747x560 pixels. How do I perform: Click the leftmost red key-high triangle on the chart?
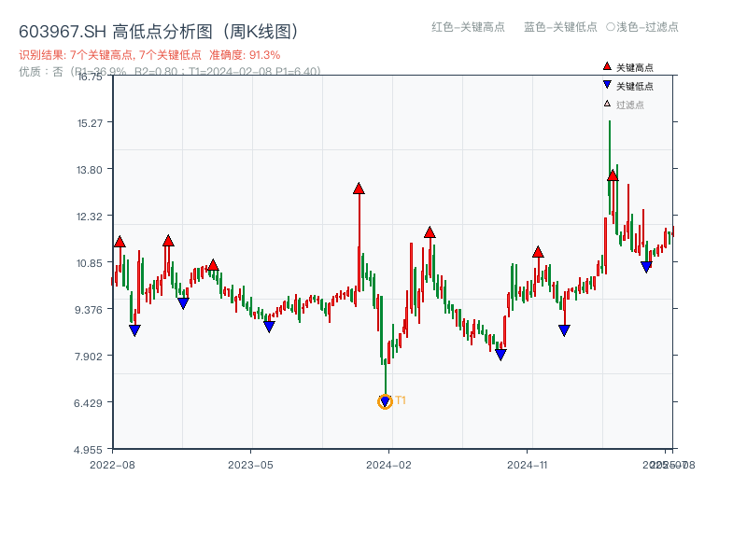pyautogui.click(x=118, y=241)
